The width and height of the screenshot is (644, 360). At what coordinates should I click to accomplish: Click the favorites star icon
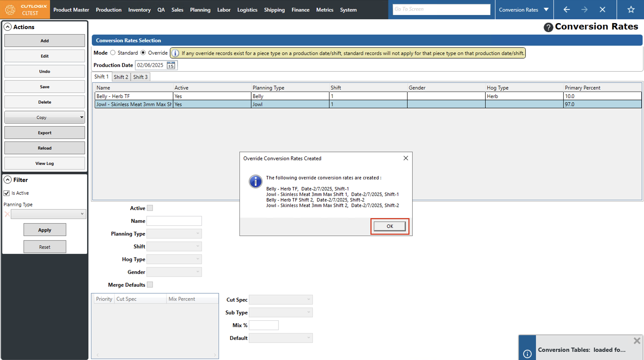pos(631,10)
